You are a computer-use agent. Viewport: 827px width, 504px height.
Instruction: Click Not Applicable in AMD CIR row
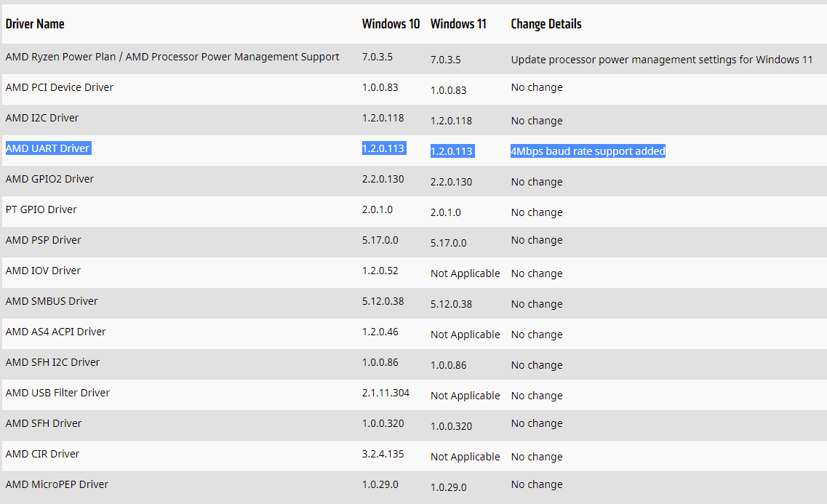click(466, 457)
